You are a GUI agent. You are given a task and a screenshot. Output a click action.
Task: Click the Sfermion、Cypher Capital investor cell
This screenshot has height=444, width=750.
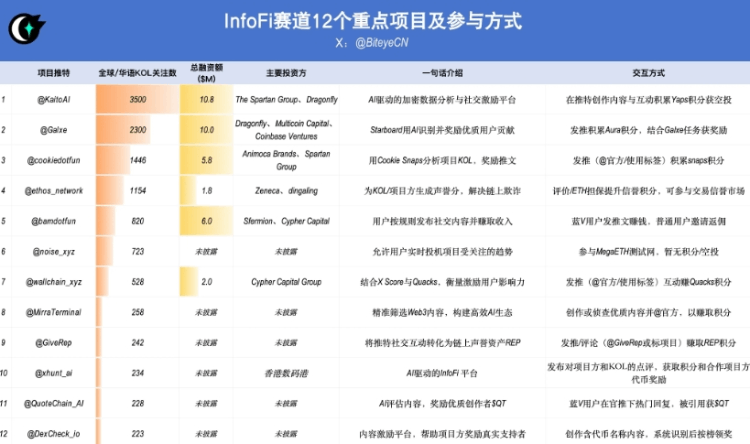[x=286, y=221]
